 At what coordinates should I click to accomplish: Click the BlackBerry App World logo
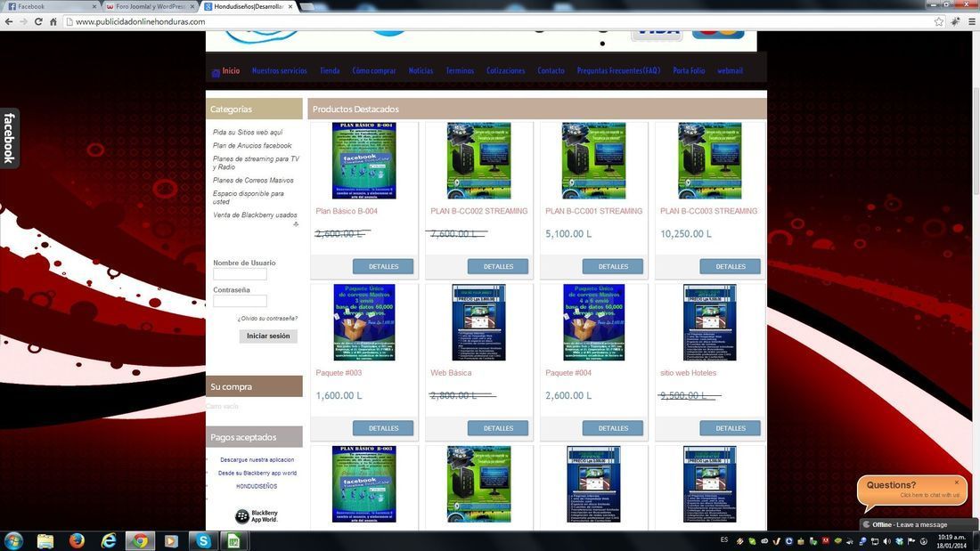[257, 516]
